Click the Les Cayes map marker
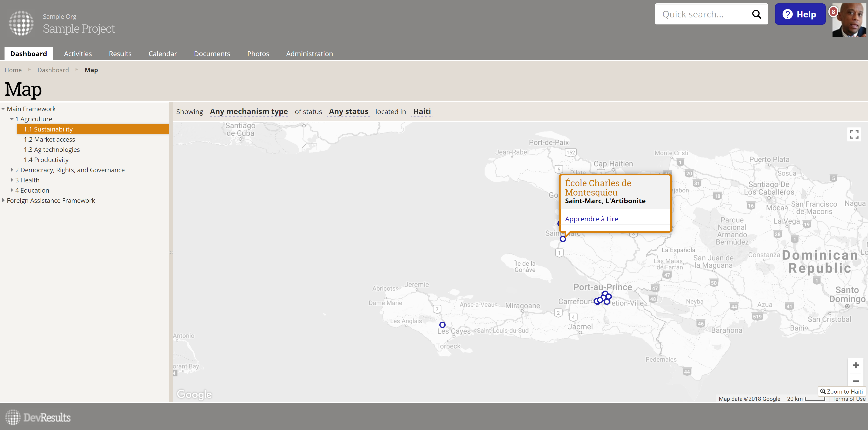 (442, 325)
